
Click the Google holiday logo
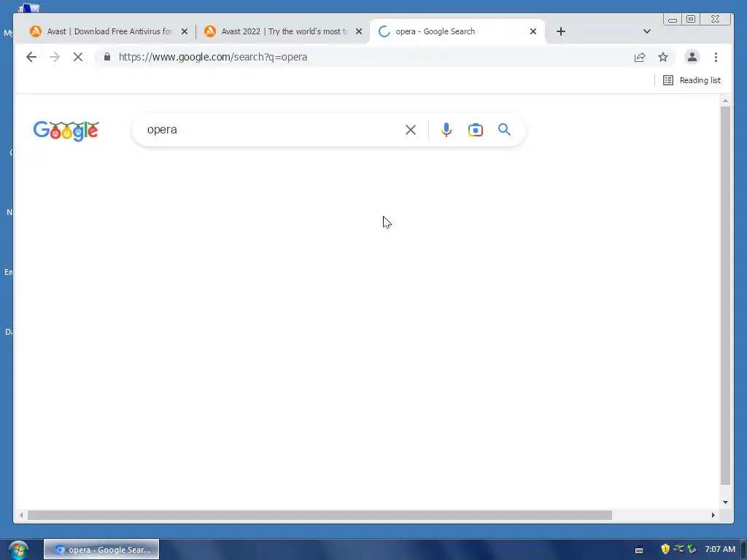click(x=66, y=131)
